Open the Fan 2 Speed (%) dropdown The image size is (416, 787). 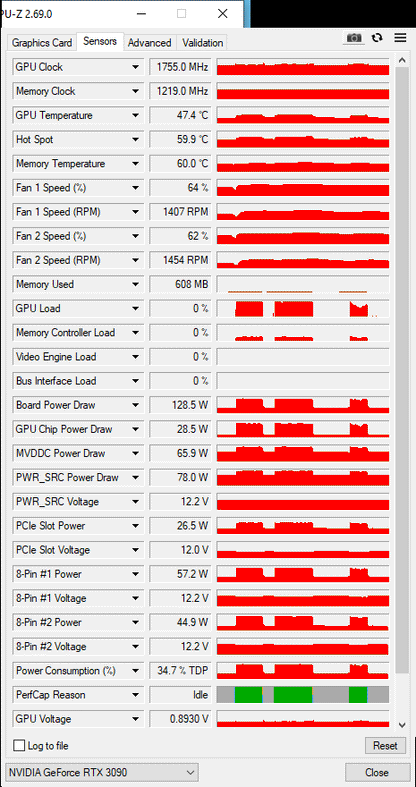(x=135, y=236)
